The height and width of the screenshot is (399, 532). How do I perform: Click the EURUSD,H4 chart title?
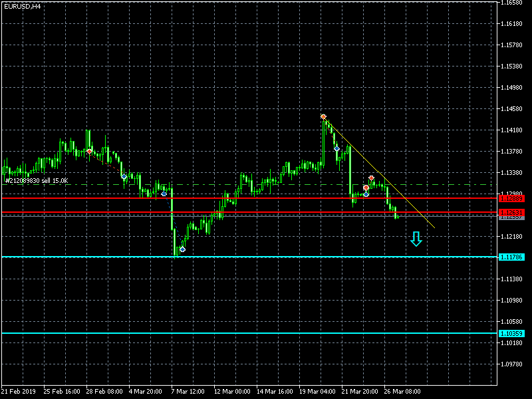(23, 6)
